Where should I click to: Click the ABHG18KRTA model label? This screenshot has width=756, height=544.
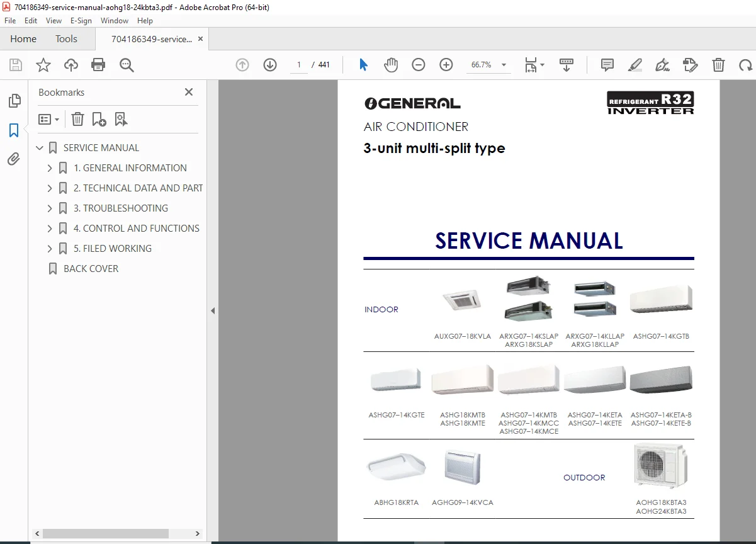click(397, 502)
